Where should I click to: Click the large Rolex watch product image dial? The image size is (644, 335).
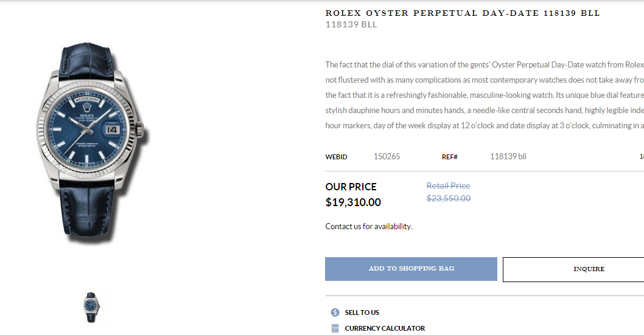[87, 128]
